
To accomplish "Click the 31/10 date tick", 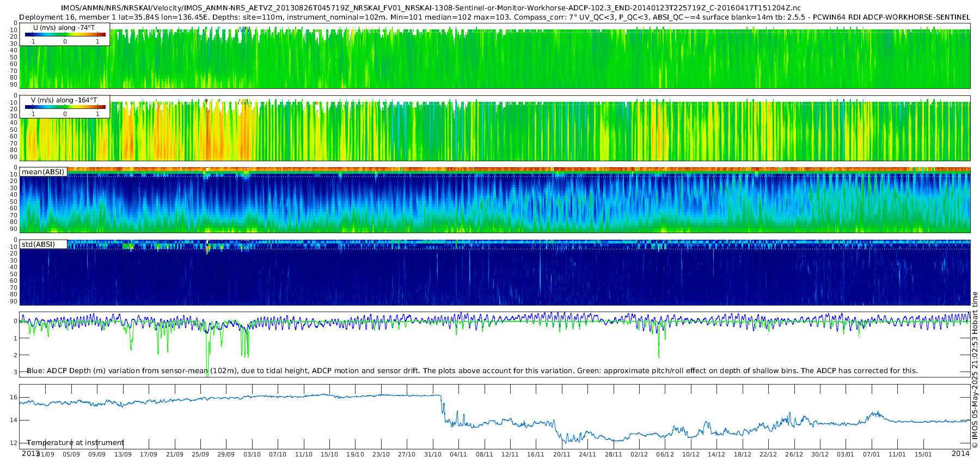I will tap(433, 454).
